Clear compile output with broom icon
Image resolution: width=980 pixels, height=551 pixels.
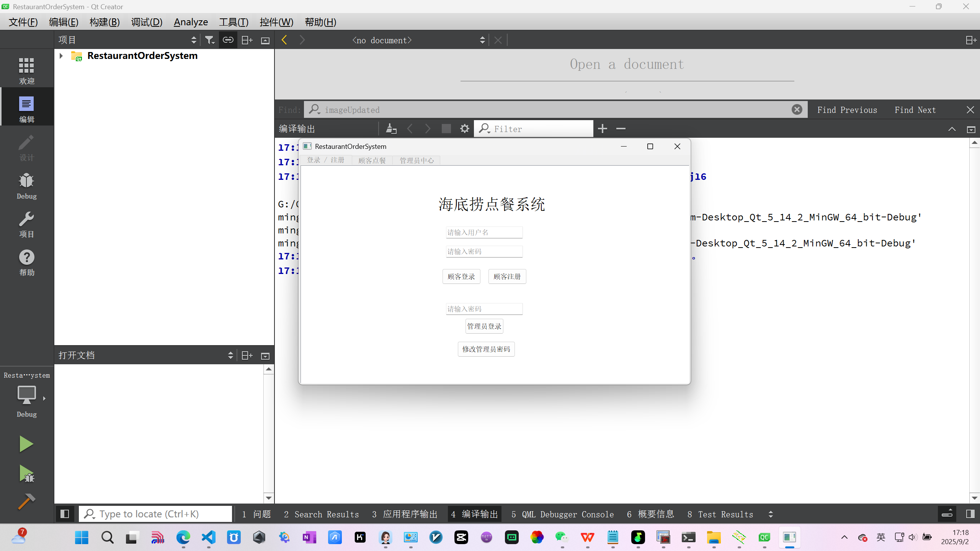tap(391, 129)
